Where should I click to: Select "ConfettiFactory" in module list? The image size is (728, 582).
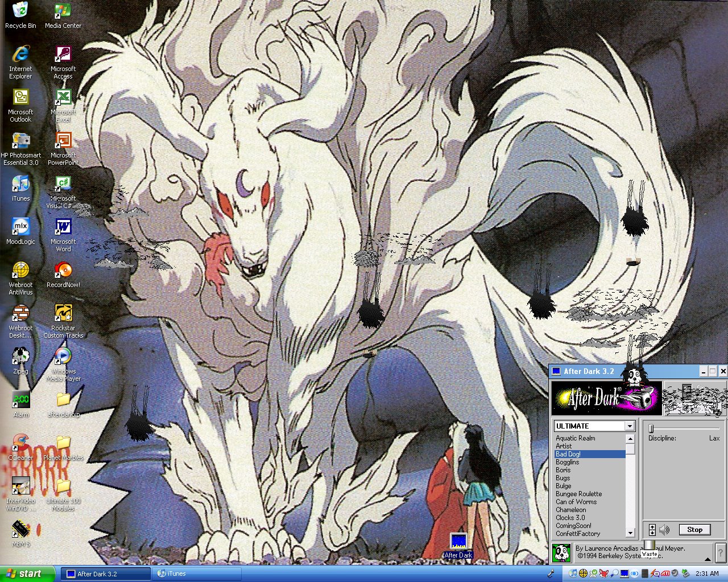578,534
